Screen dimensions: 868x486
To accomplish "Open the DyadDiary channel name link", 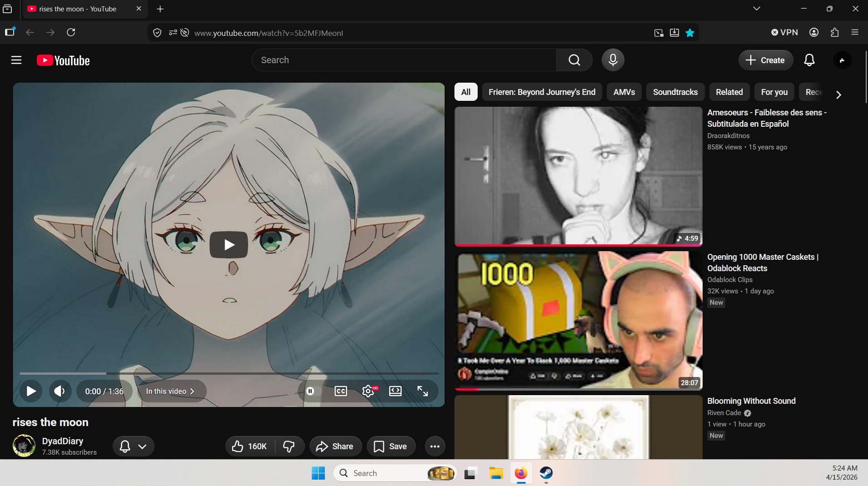I will tap(63, 441).
